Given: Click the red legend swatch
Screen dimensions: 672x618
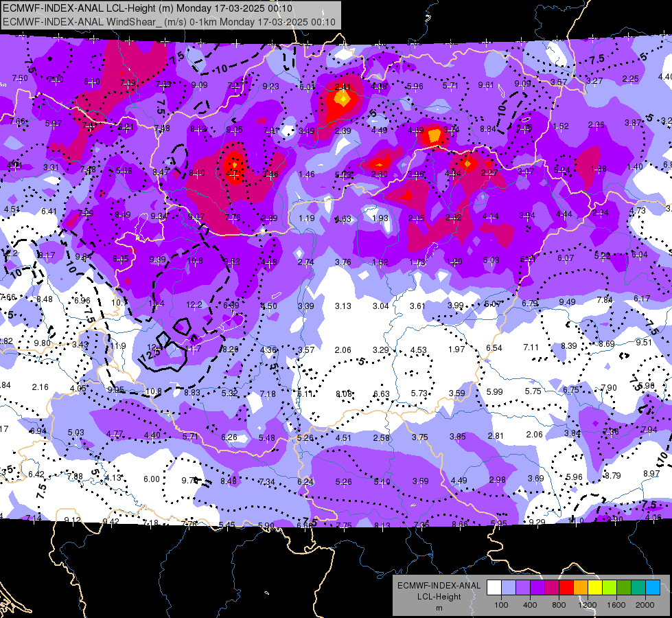Looking at the screenshot, I should (x=566, y=588).
